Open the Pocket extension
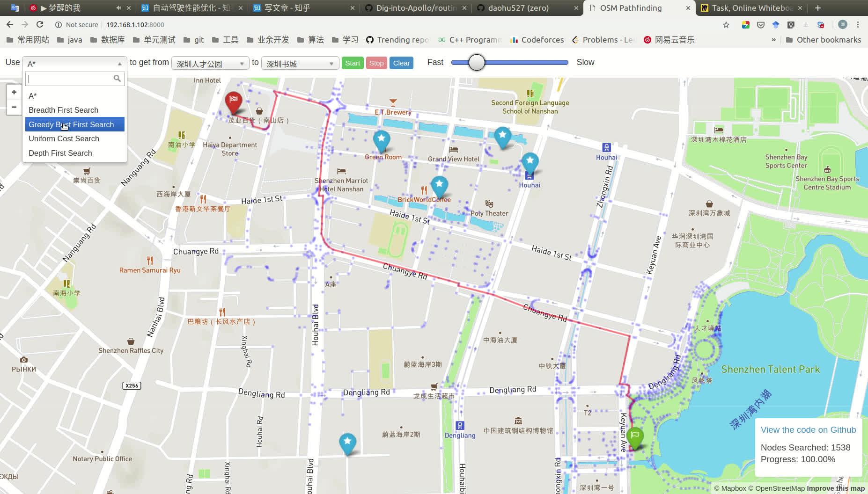Viewport: 868px width, 494px height. [x=761, y=25]
